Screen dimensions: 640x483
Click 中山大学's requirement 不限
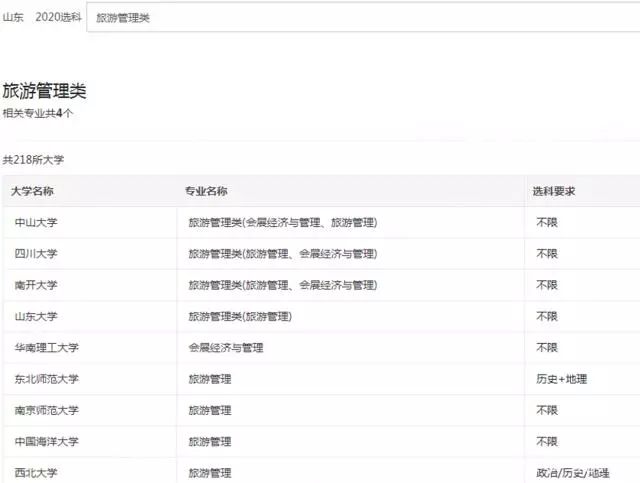click(x=547, y=223)
